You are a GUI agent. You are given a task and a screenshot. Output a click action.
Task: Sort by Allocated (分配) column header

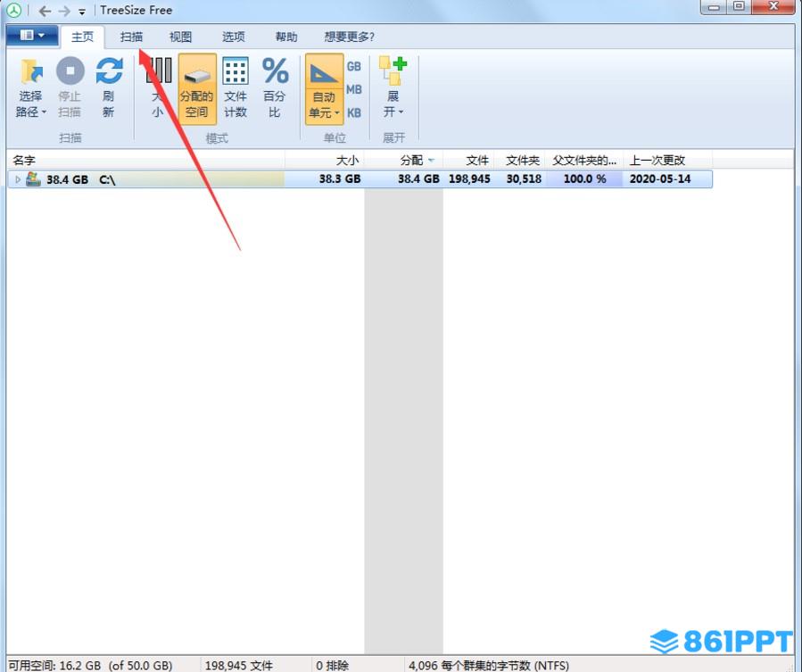pos(403,161)
